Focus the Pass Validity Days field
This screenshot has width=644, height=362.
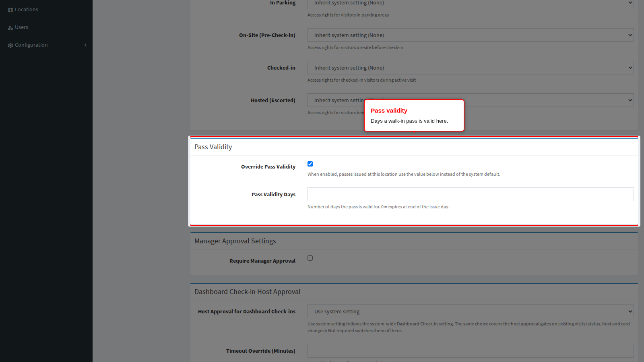(471, 194)
